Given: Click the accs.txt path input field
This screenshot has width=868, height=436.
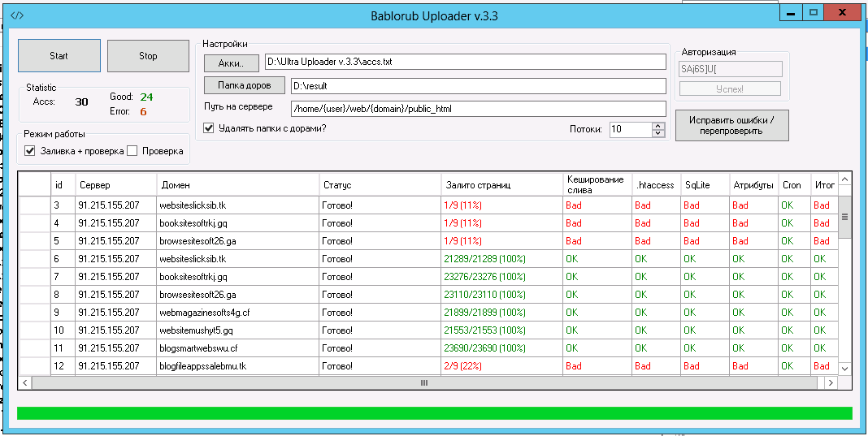Looking at the screenshot, I should (x=464, y=62).
